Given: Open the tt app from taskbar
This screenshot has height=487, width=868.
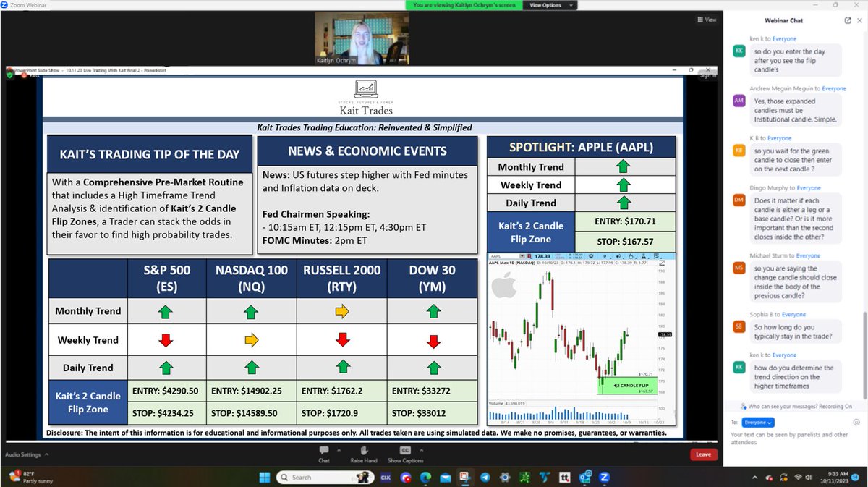Looking at the screenshot, I should (565, 477).
